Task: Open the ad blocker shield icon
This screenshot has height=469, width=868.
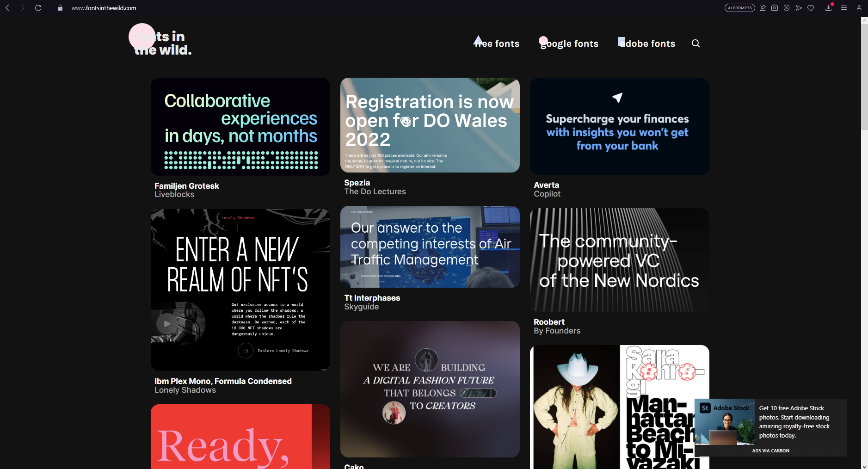Action: pos(787,8)
